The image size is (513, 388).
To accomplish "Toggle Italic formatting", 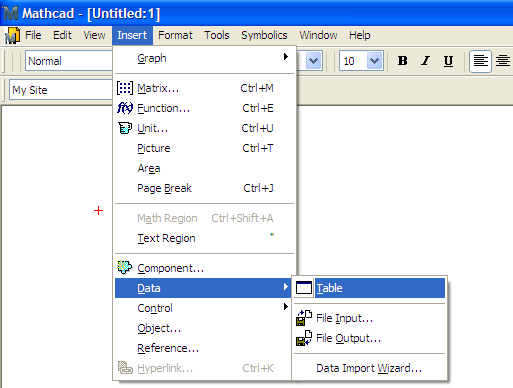I will [x=425, y=61].
